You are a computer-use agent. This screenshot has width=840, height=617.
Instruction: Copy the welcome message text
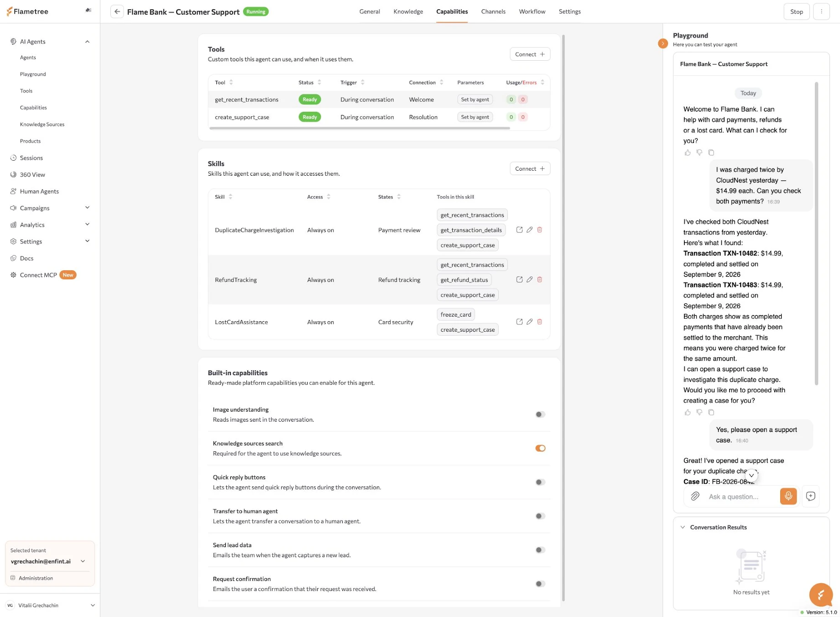coord(711,152)
